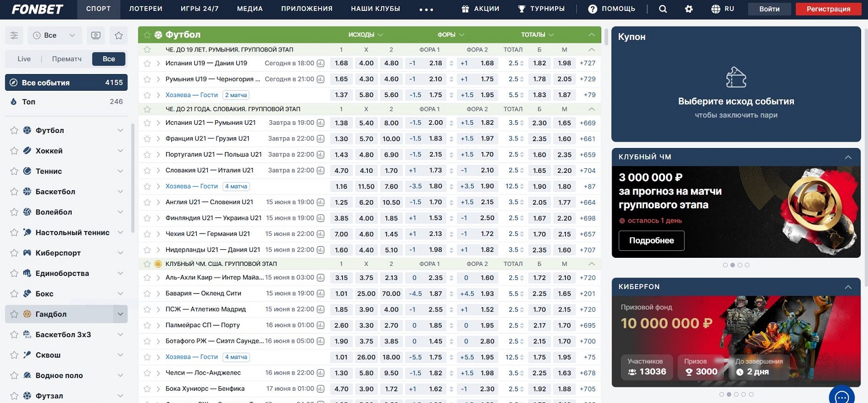
Task: Open statistics icon for Палмейрас СП — Порту
Action: [321, 326]
